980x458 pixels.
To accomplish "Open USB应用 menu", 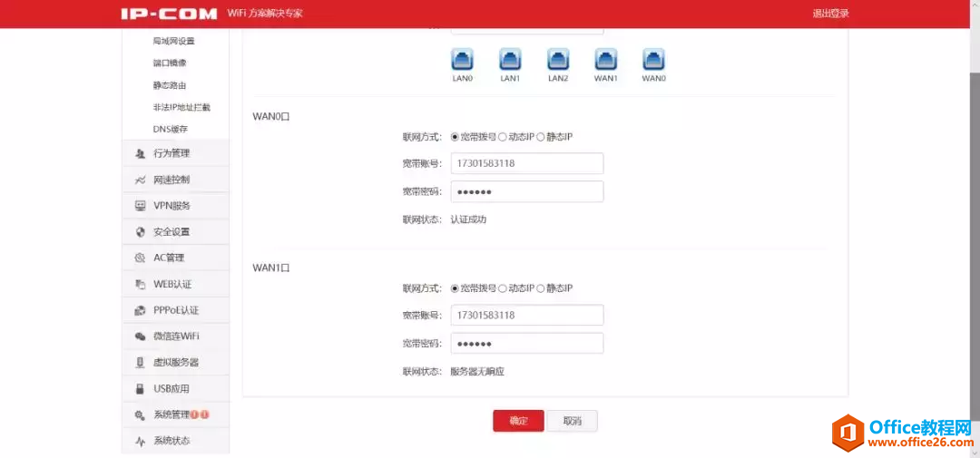I will (176, 389).
